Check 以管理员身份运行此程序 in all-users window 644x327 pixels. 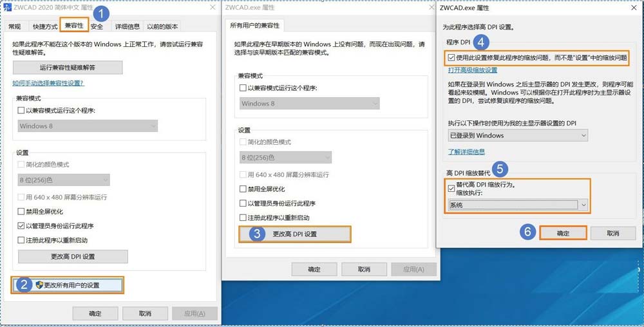243,203
